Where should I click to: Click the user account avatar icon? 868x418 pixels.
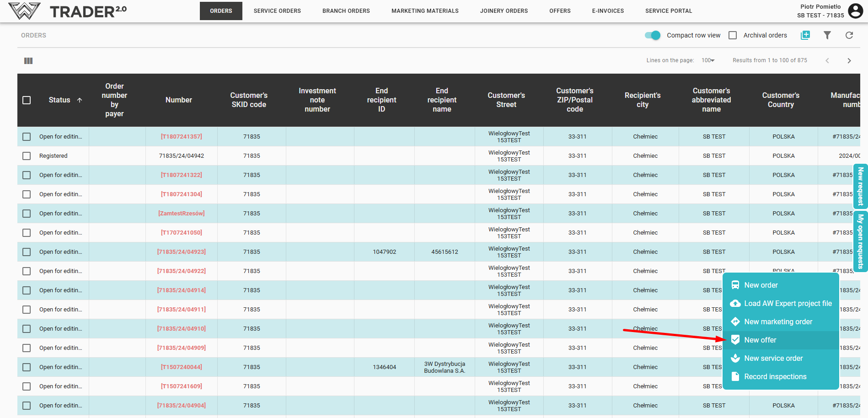pos(855,11)
